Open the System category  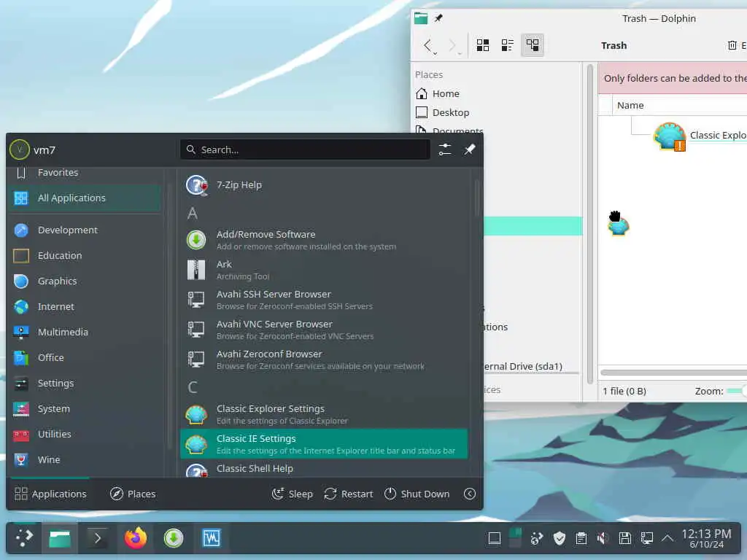pos(85,408)
